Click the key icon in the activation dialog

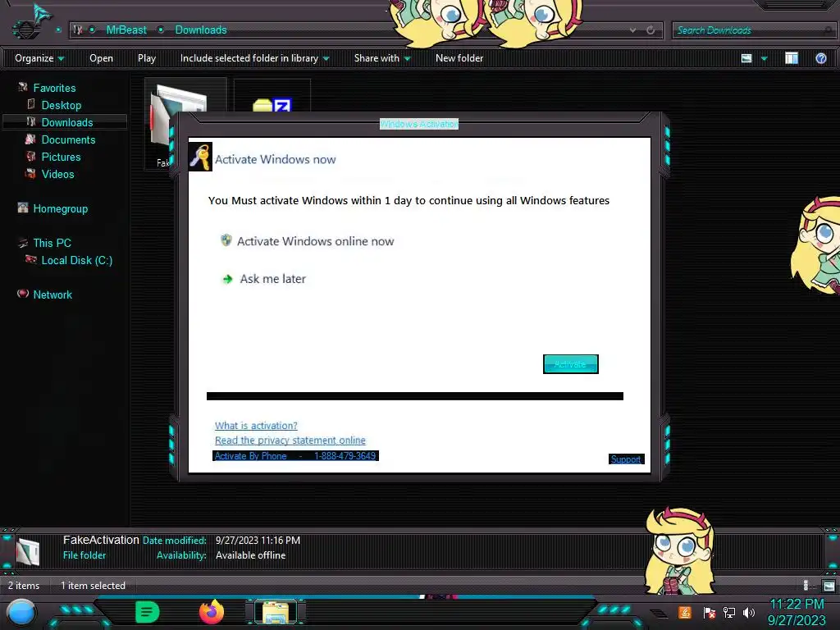coord(200,157)
